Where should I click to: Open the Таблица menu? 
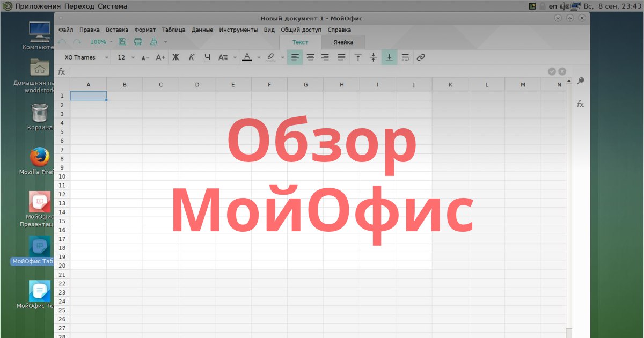(x=174, y=30)
